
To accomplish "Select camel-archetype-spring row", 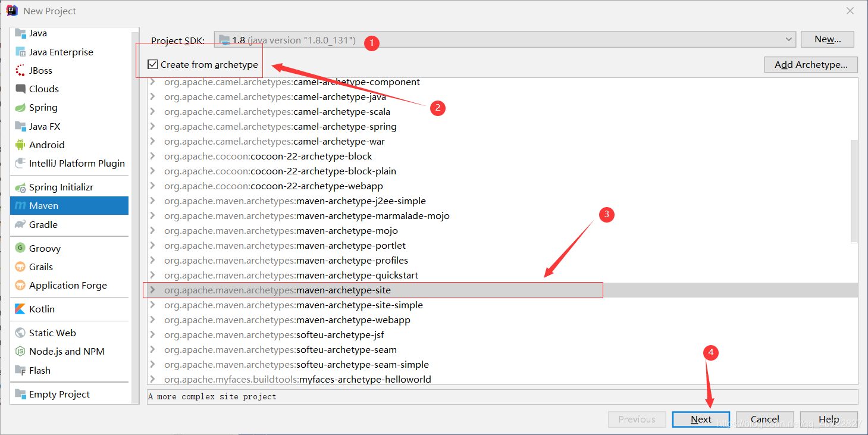I will (503, 126).
